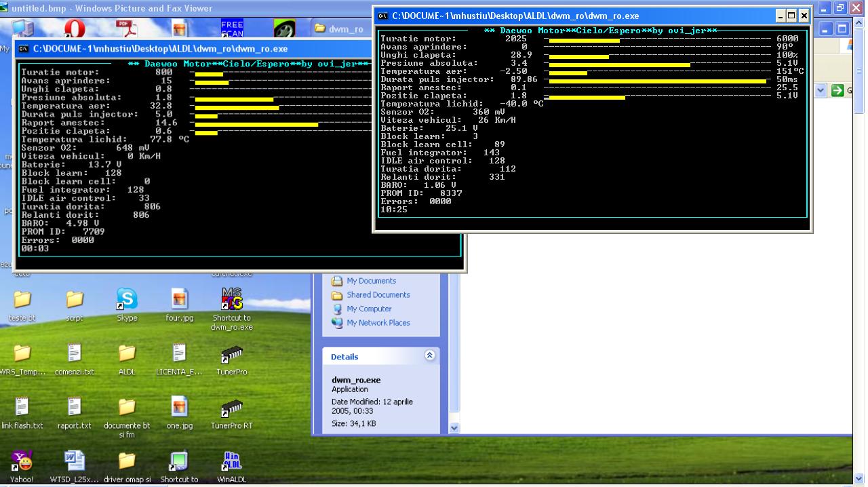This screenshot has width=868, height=487.
Task: Open the raport.txt text file
Action: (x=75, y=408)
